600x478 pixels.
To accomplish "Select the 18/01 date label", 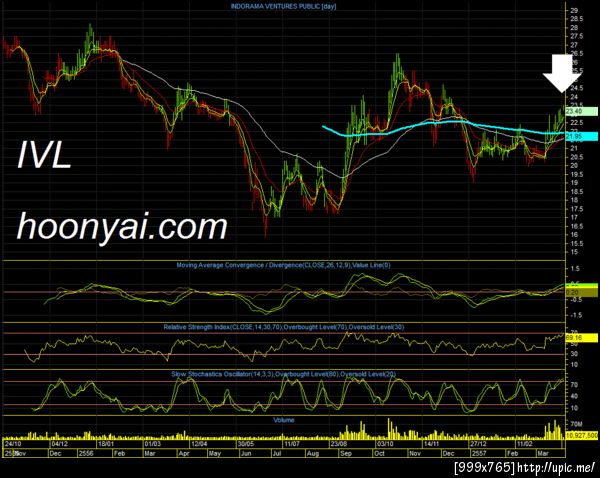I will (x=106, y=444).
